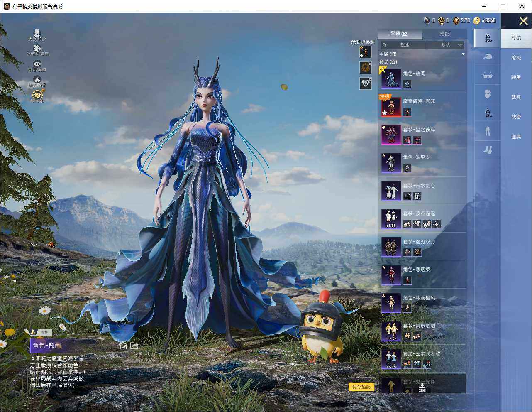The image size is (532, 412).
Task: Open the face mask category icon
Action: 488,94
